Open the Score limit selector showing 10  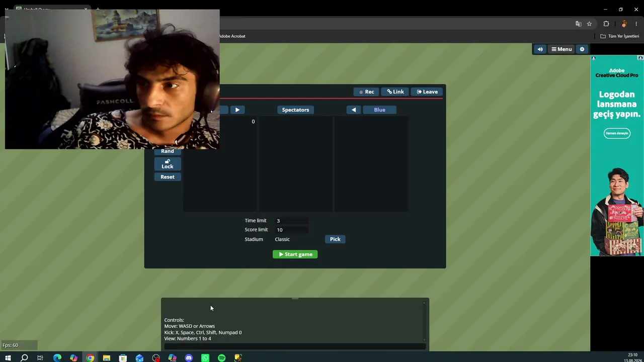[291, 230]
